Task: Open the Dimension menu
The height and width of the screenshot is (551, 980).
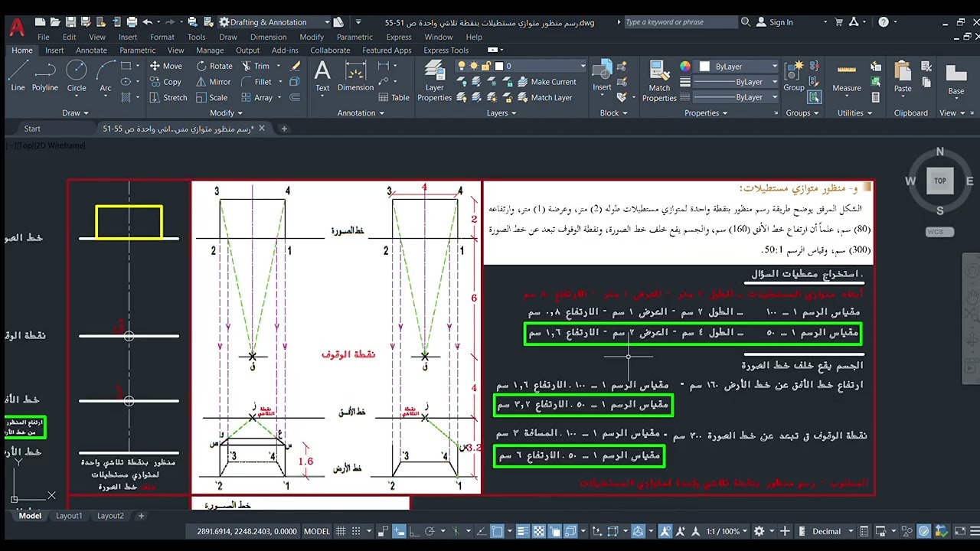Action: tap(268, 37)
